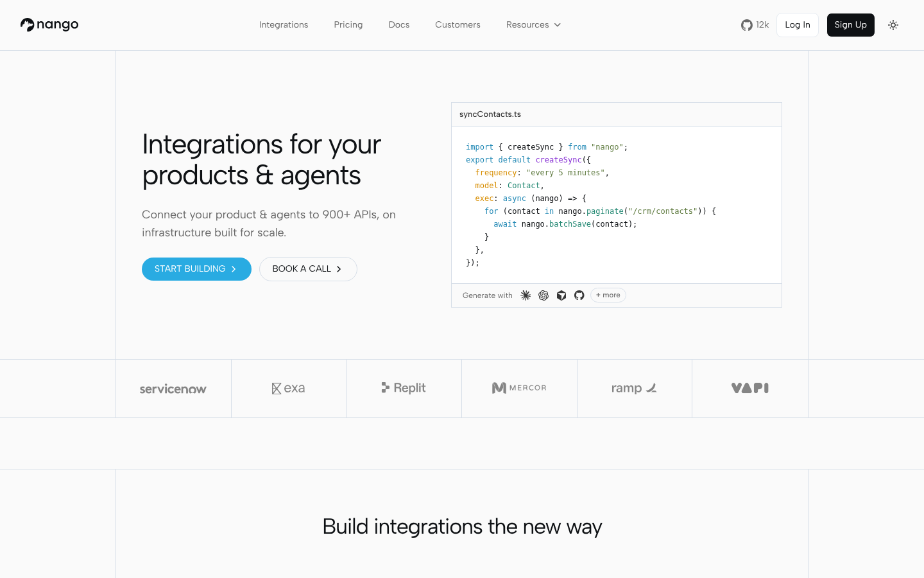Open the Integrations nav item
This screenshot has width=924, height=578.
click(284, 25)
